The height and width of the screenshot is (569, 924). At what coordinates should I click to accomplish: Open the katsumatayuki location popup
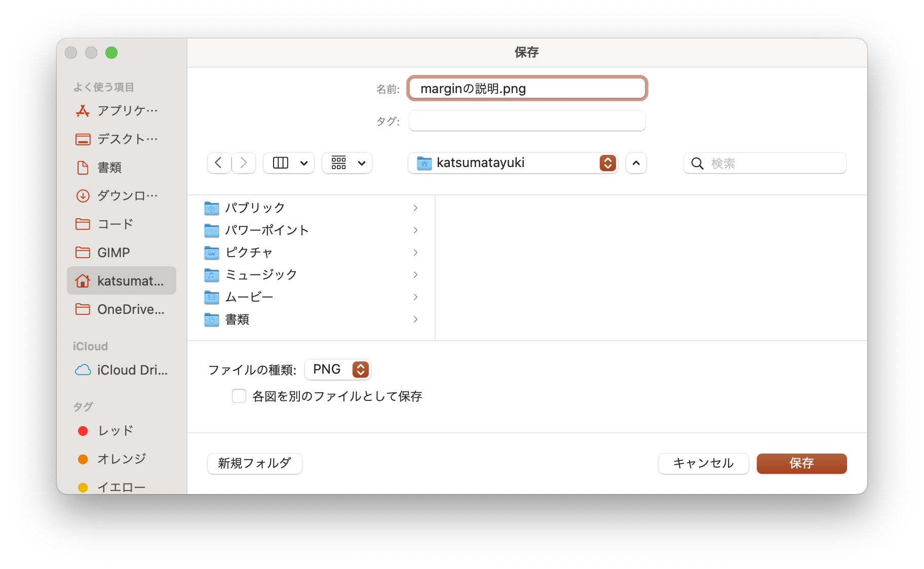[x=513, y=163]
